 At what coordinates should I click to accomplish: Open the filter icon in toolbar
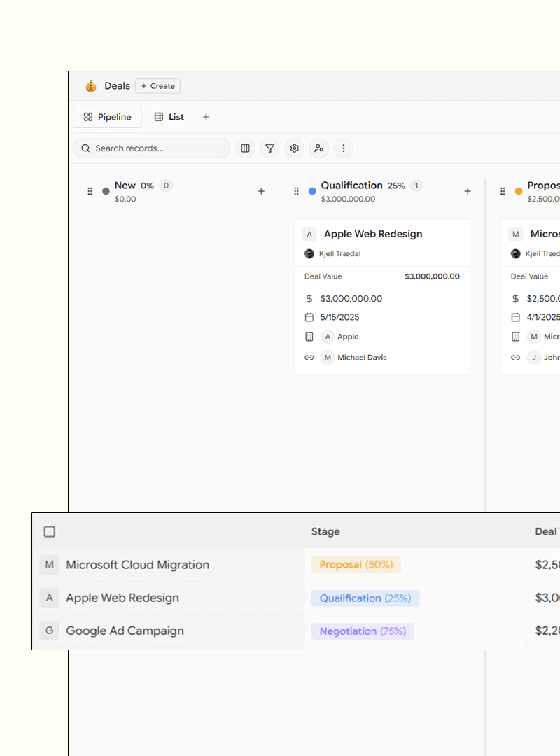pyautogui.click(x=269, y=148)
